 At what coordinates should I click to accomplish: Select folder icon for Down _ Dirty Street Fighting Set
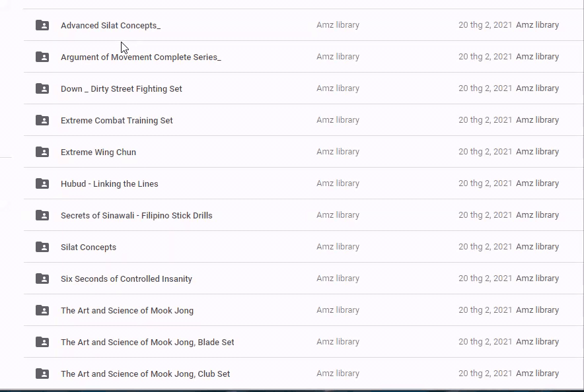tap(42, 88)
